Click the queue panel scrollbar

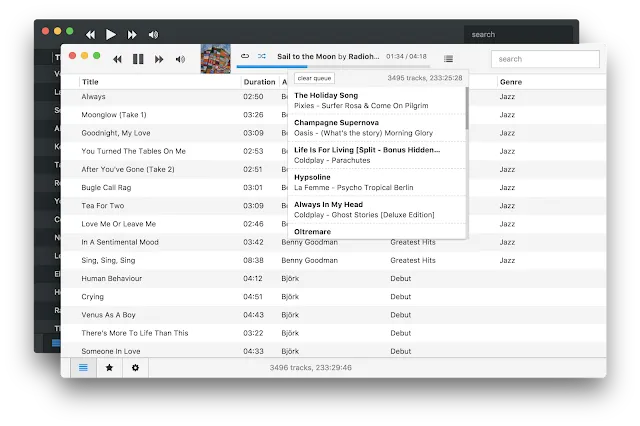click(467, 108)
